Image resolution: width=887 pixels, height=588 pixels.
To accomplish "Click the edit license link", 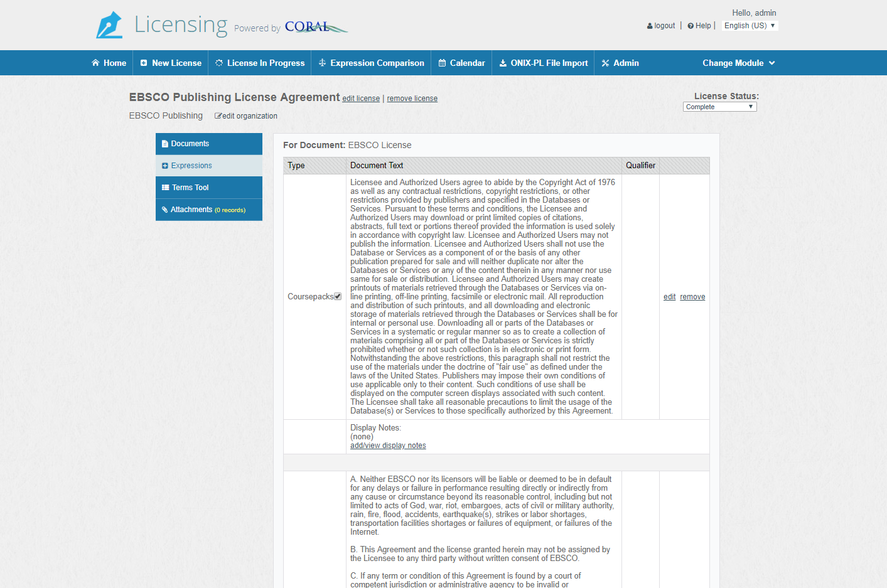I will click(361, 99).
